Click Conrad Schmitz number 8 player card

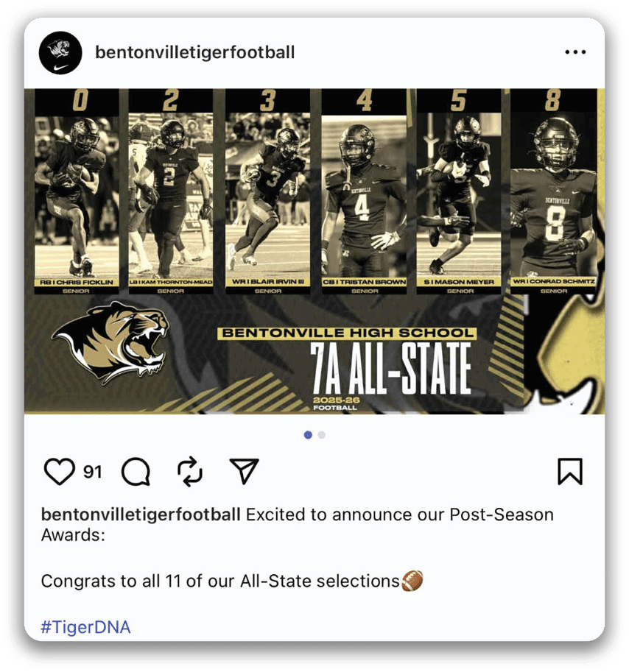coord(553,191)
